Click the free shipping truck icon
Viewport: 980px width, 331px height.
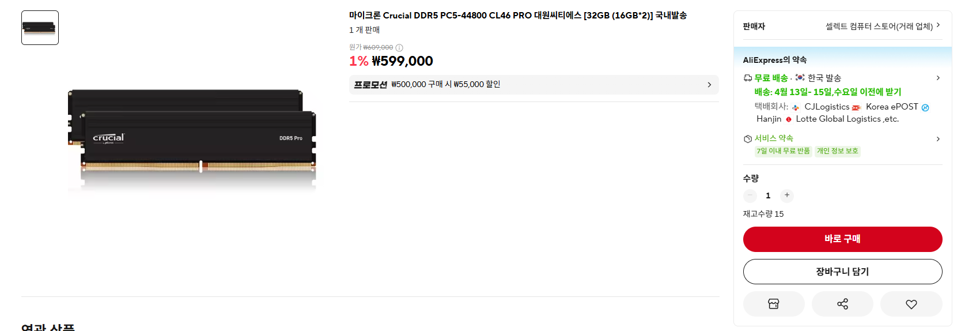click(748, 78)
